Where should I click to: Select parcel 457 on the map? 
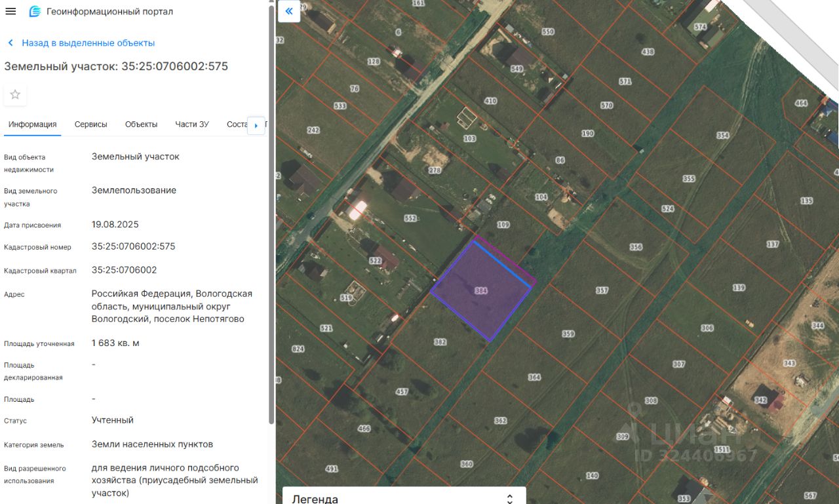click(402, 392)
